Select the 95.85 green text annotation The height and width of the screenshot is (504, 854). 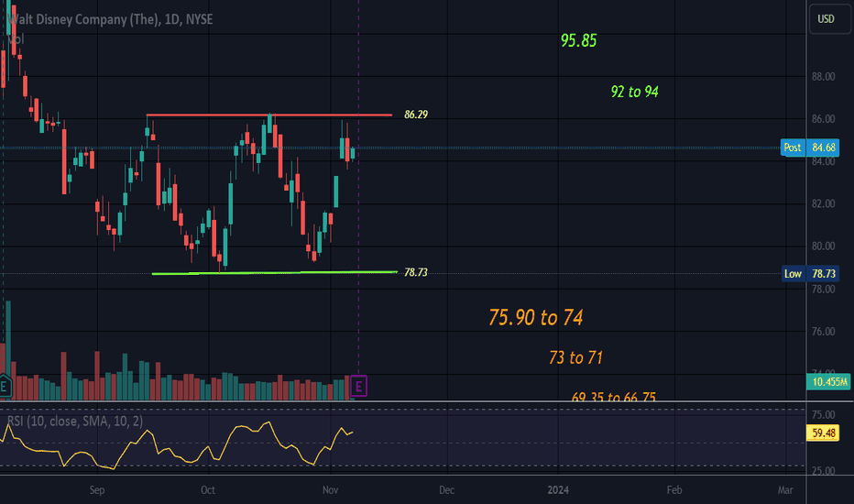pyautogui.click(x=578, y=40)
